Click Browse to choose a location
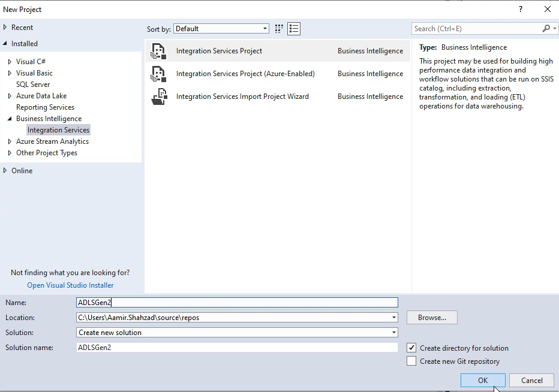The width and height of the screenshot is (559, 392). (x=432, y=317)
